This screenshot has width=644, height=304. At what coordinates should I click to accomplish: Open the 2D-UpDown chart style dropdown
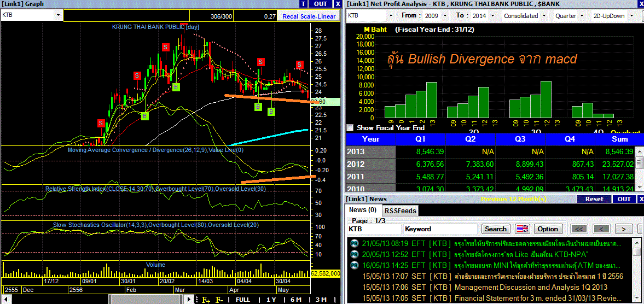pos(631,16)
